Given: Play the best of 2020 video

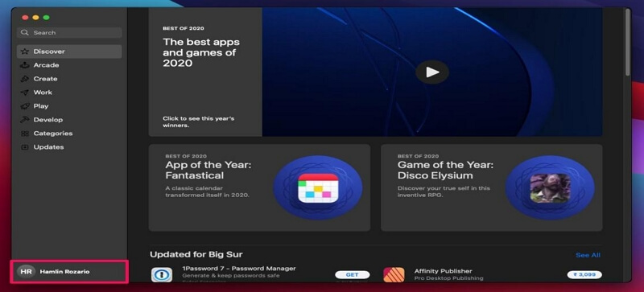Looking at the screenshot, I should click(432, 72).
